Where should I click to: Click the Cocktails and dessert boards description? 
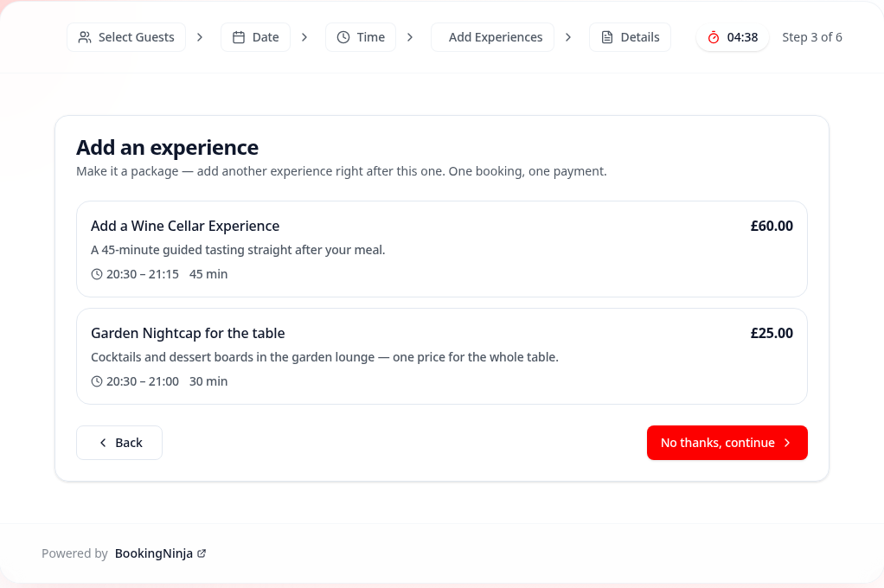coord(324,357)
